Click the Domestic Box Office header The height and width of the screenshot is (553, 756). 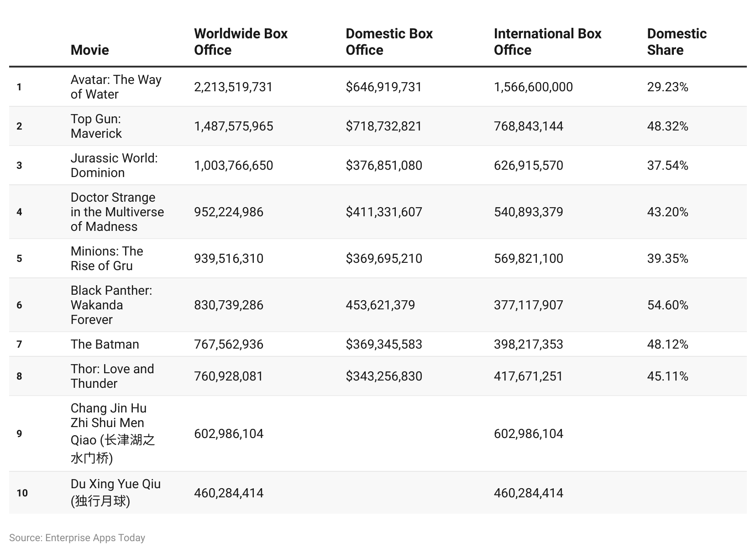389,42
